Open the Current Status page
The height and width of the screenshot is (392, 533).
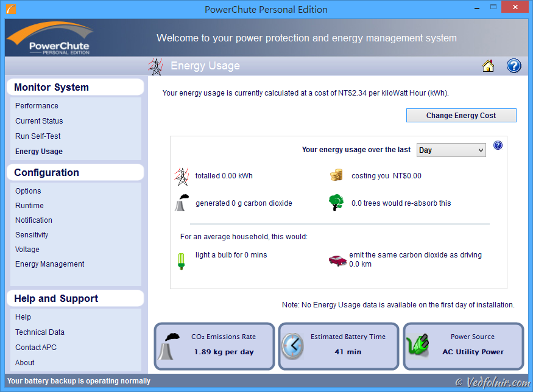[39, 121]
